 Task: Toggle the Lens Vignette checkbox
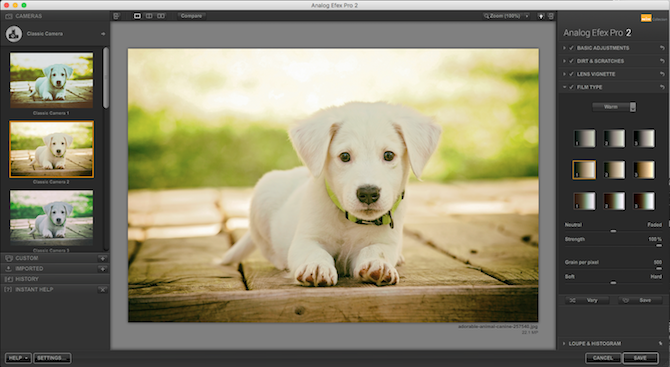(x=571, y=74)
